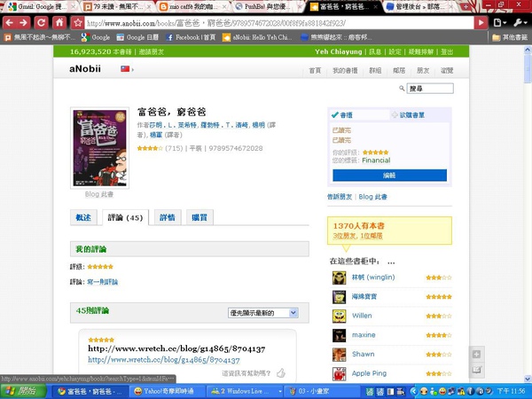Switch to the 詳情 details tab

click(168, 217)
